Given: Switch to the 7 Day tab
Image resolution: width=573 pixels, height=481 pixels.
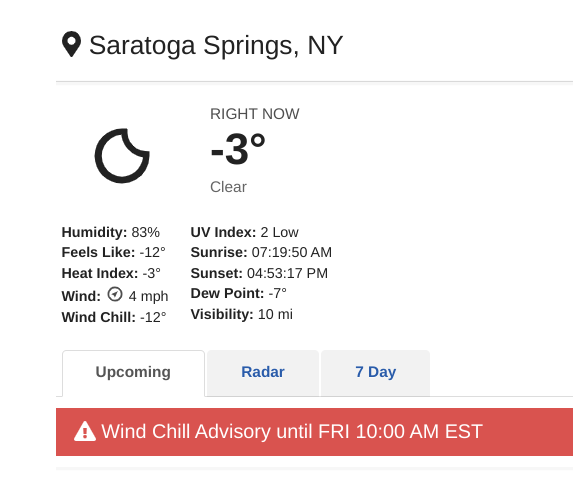Looking at the screenshot, I should pos(375,372).
